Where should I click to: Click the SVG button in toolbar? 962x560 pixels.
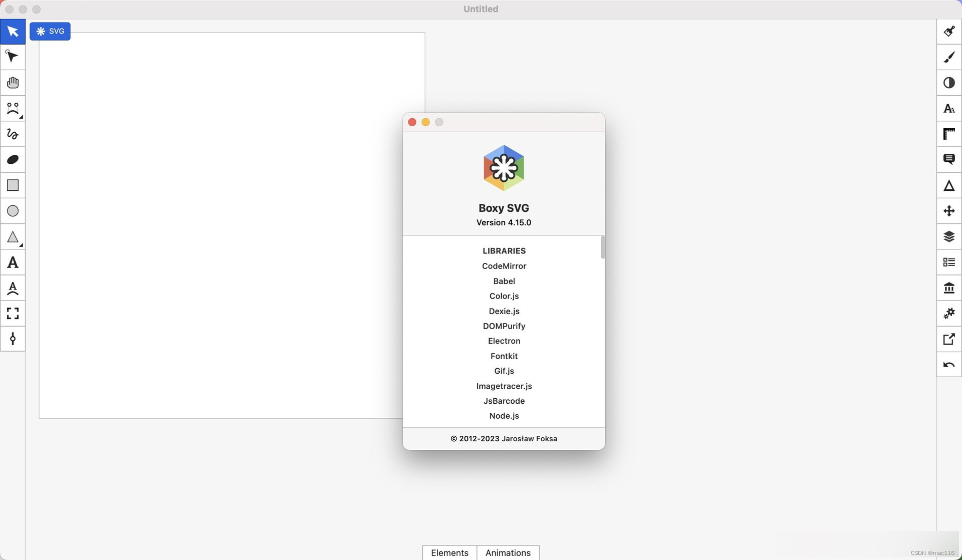tap(49, 31)
